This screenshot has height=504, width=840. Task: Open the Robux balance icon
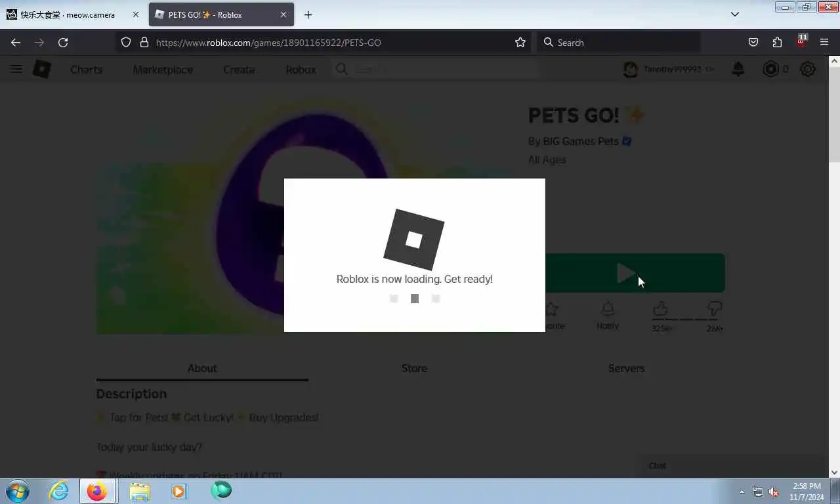(x=770, y=69)
